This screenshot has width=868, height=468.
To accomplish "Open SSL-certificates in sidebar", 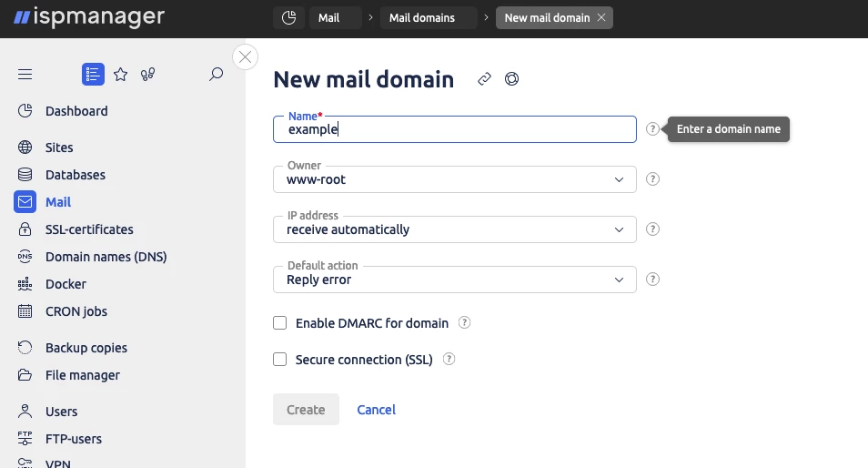I will click(89, 229).
